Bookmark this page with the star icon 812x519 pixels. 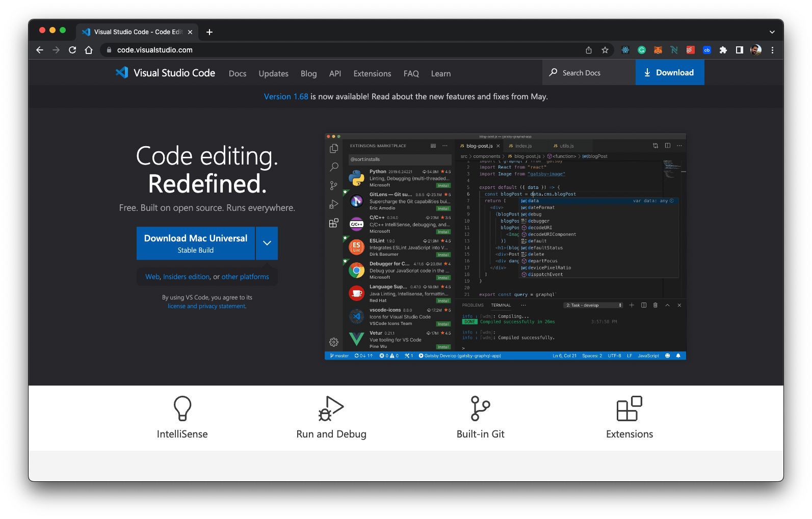tap(605, 50)
